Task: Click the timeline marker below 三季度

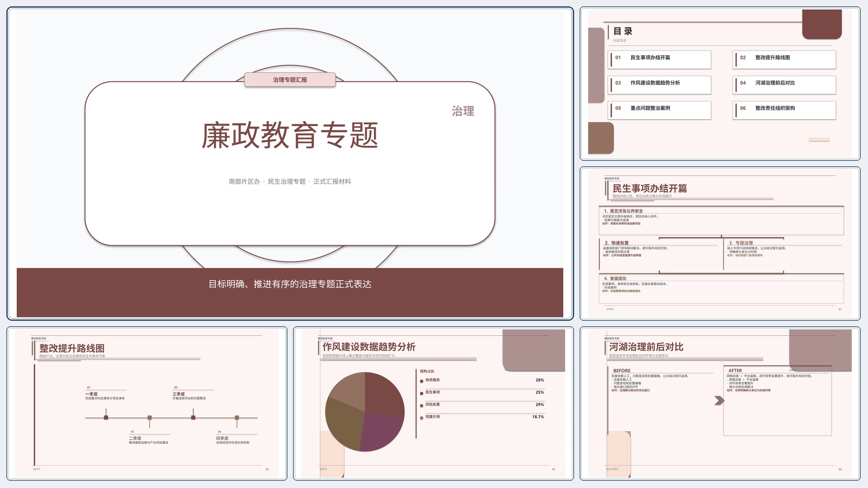Action: point(193,418)
